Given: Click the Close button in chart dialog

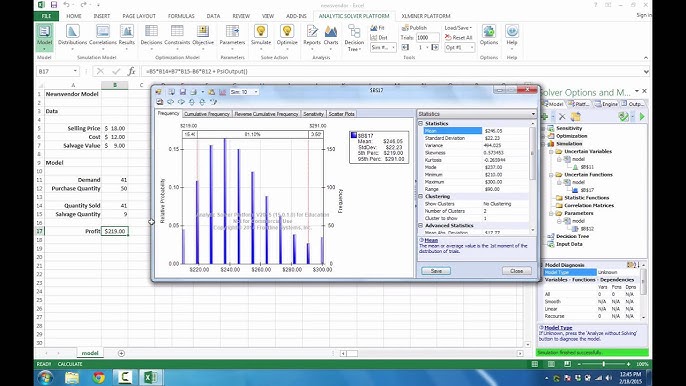Looking at the screenshot, I should [x=517, y=271].
